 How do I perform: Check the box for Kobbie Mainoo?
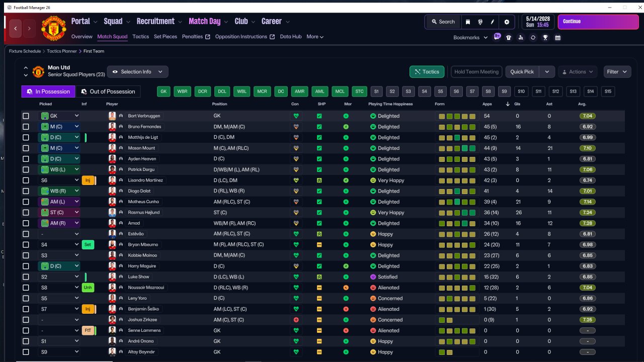26,255
